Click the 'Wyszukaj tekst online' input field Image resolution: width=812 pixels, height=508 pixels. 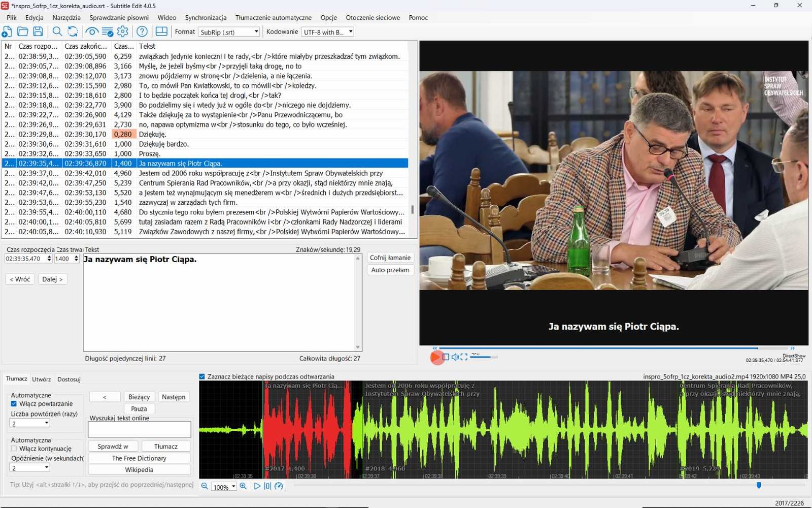click(140, 429)
